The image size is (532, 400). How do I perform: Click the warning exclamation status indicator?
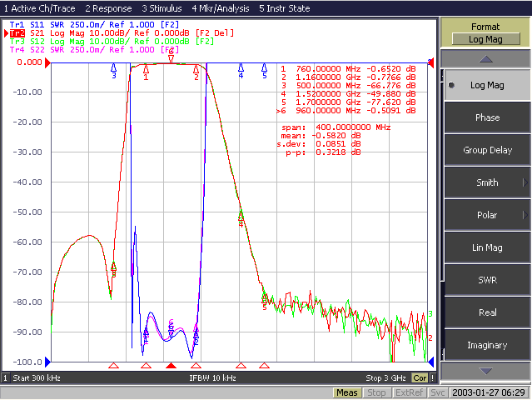tap(433, 378)
